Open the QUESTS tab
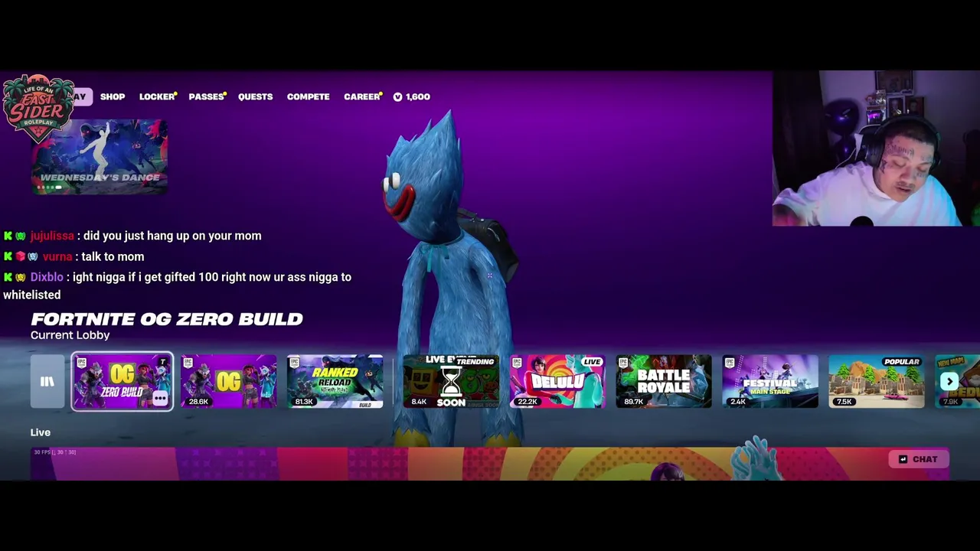 click(x=255, y=96)
